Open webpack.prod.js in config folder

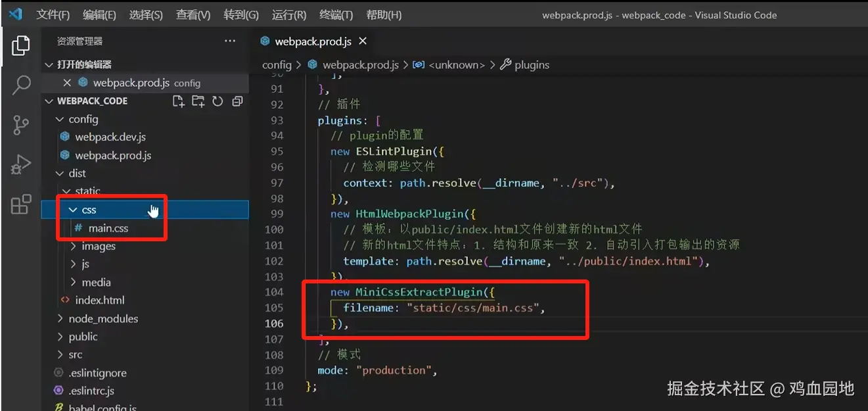point(113,155)
